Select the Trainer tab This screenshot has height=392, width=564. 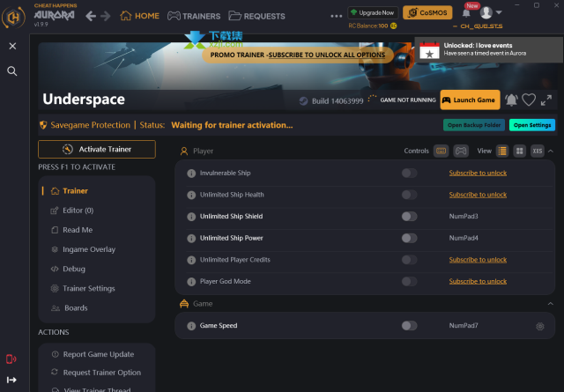(70, 191)
